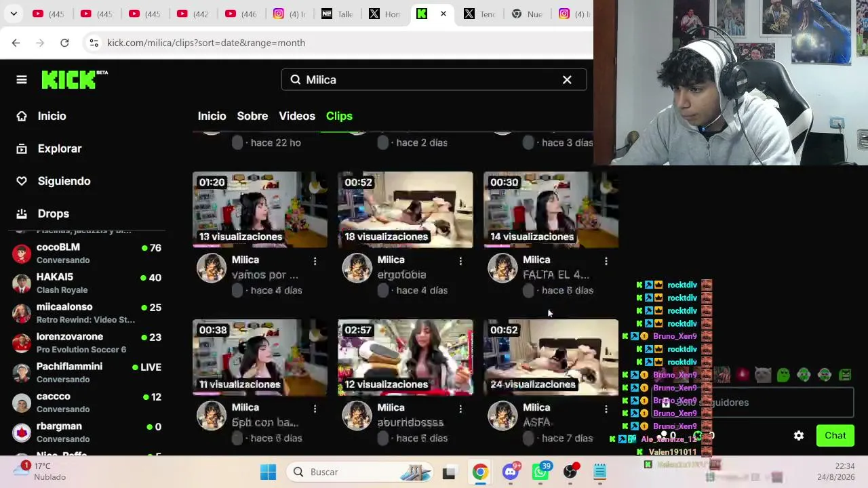The image size is (868, 488).
Task: Open lorenzovarone channel avatar
Action: (22, 343)
